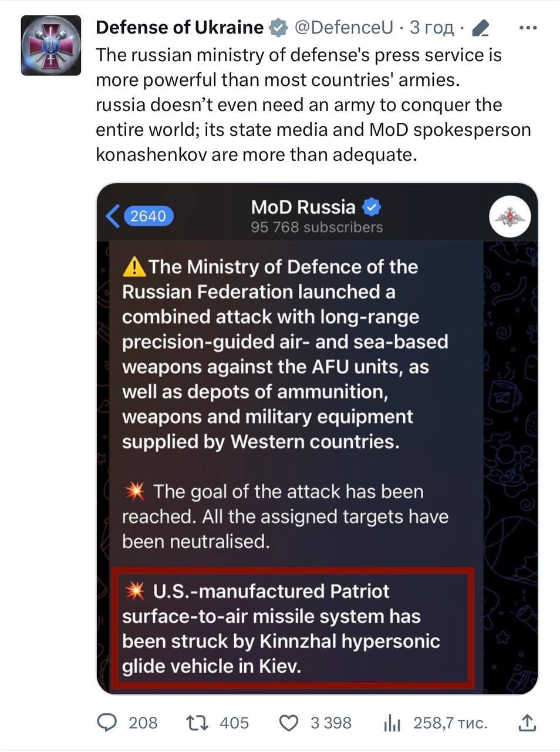560x752 pixels.
Task: Click the back chevron in the screenshot
Action: point(113,216)
